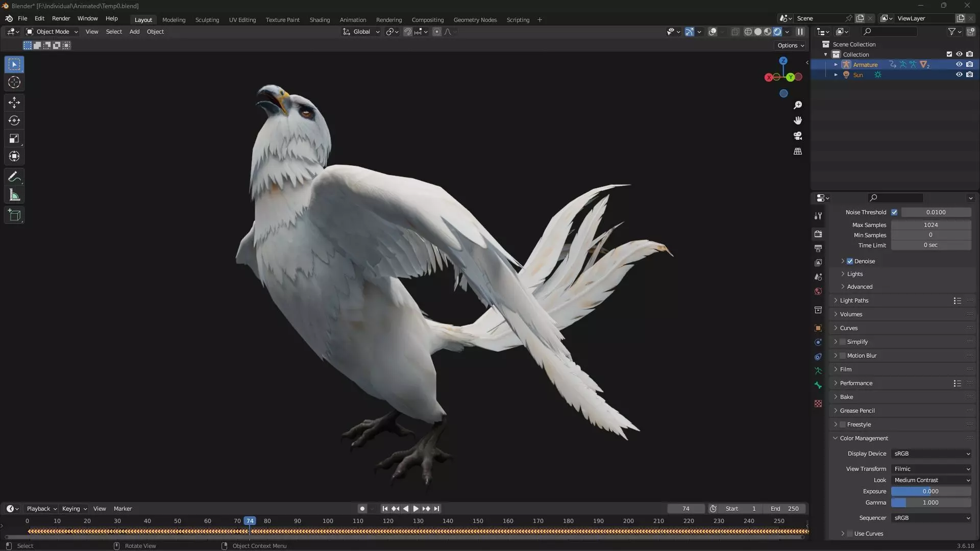This screenshot has width=980, height=551.
Task: Select the Scale tool
Action: [x=14, y=138]
